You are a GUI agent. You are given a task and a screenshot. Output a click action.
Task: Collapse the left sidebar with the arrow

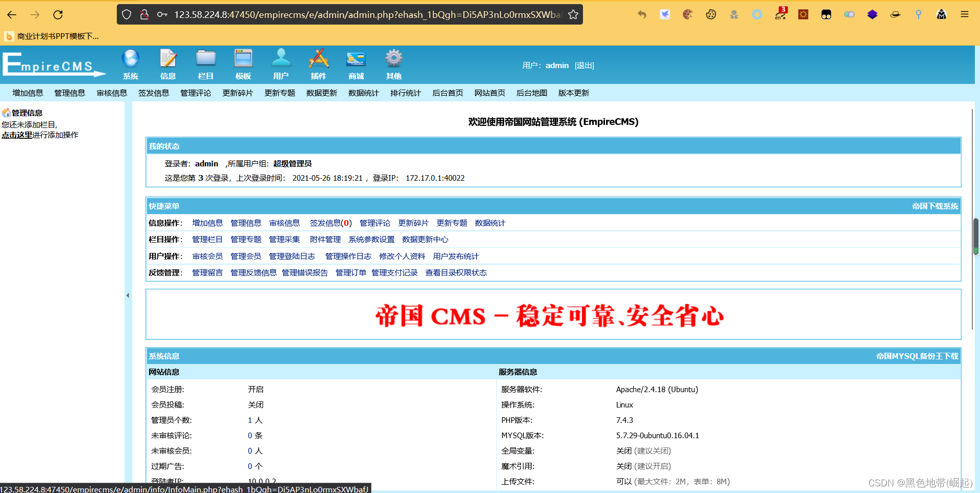coord(128,295)
